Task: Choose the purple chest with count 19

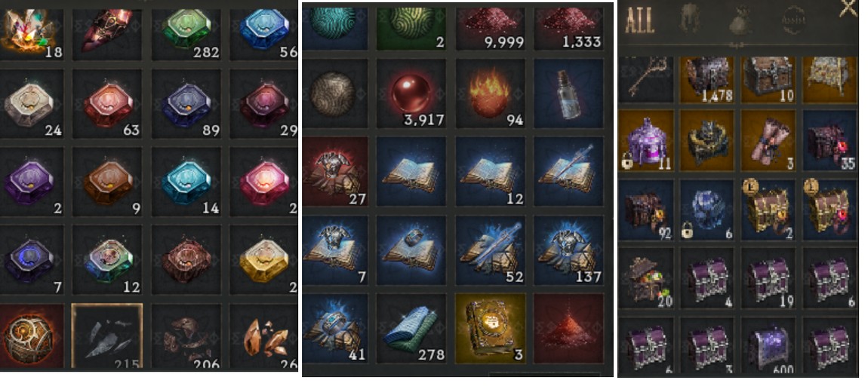Action: (768, 278)
